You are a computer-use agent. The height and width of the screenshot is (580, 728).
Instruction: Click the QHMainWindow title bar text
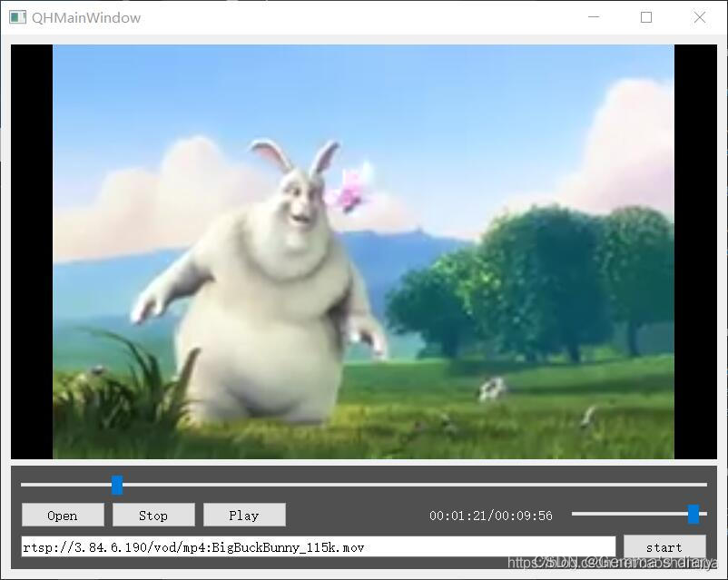coord(86,16)
